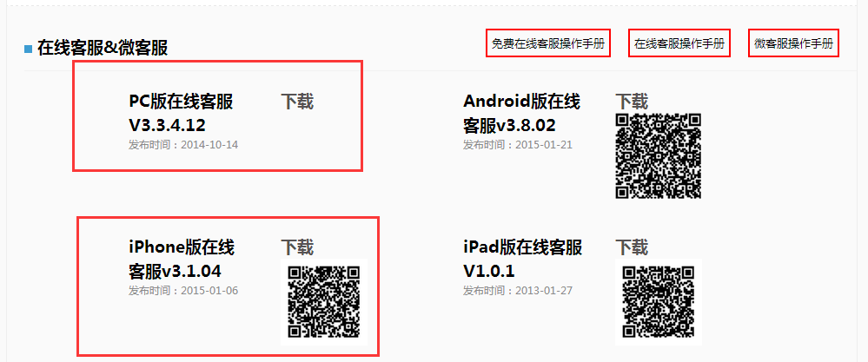This screenshot has height=362, width=868.
Task: Click the 发布时间 2015-01-21 date text
Action: pos(518,145)
